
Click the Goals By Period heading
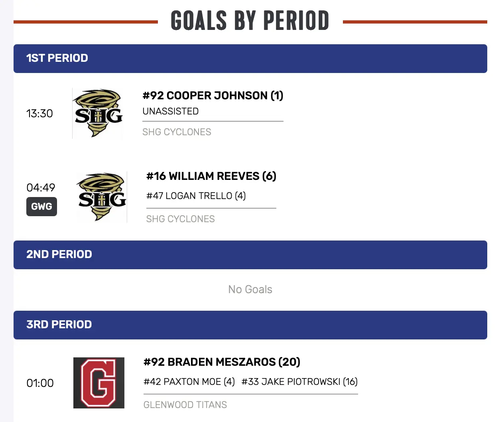coord(250,21)
